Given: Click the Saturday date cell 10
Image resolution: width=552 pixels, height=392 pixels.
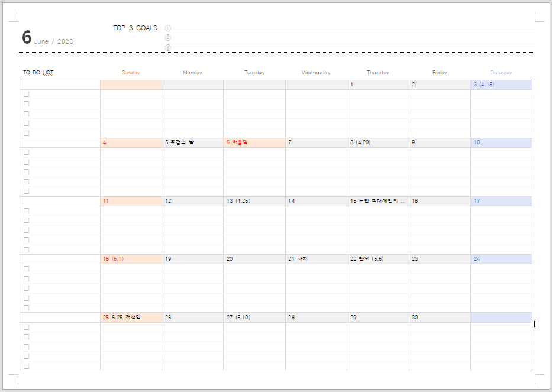Looking at the screenshot, I should 501,143.
